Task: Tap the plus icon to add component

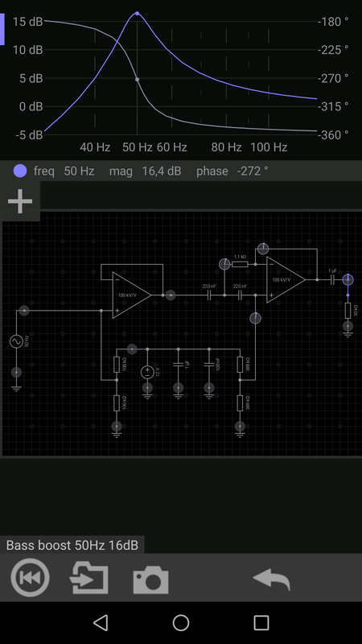Action: [19, 200]
